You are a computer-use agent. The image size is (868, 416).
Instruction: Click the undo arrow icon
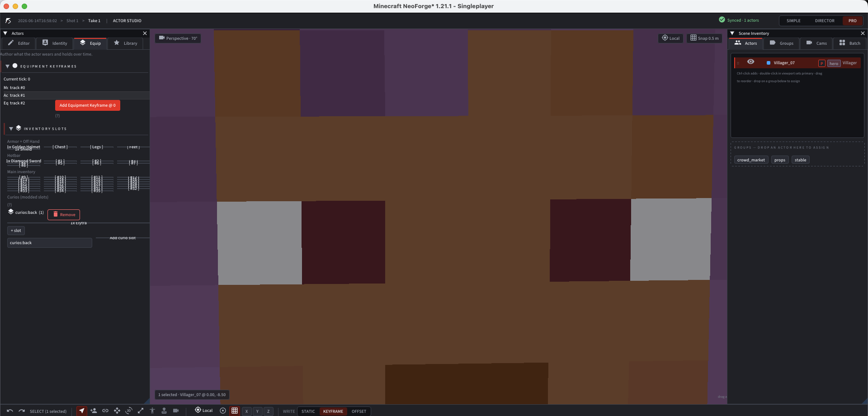click(10, 411)
